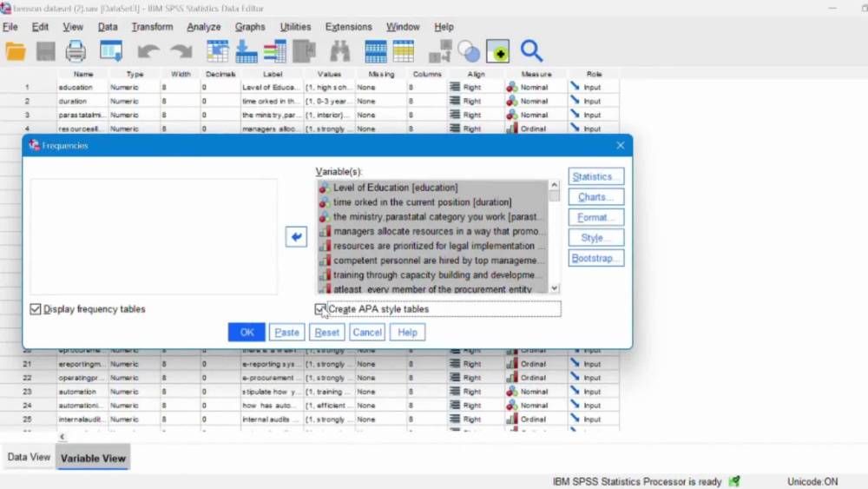Click scroll down arrow in Variable(s) list
The height and width of the screenshot is (489, 868).
coord(554,288)
